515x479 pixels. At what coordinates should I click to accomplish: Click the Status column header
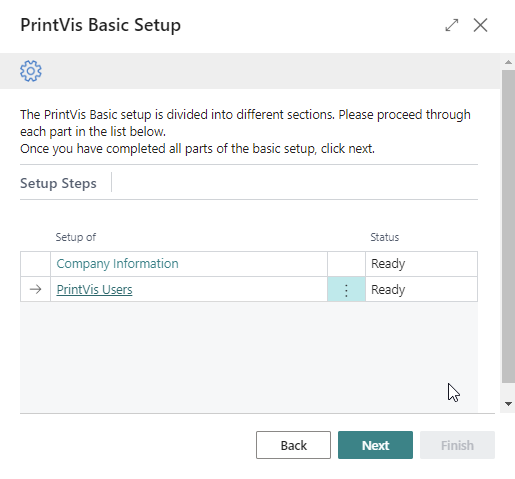click(384, 237)
